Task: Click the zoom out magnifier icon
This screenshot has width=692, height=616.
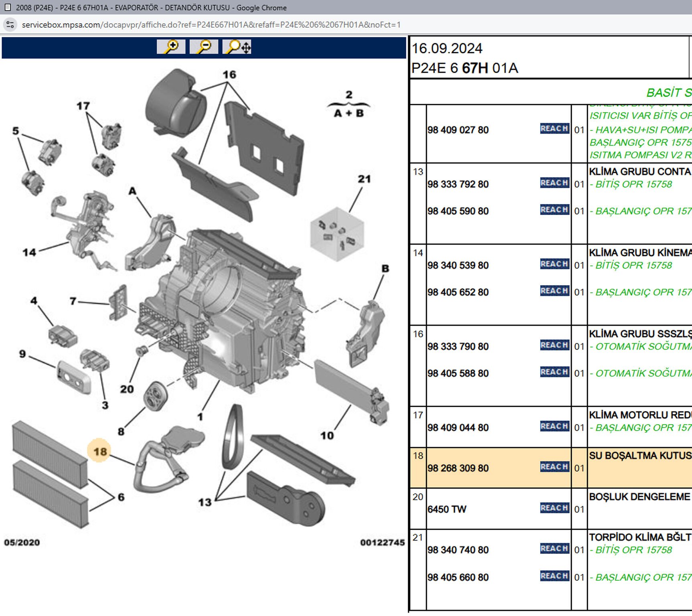Action: 204,47
